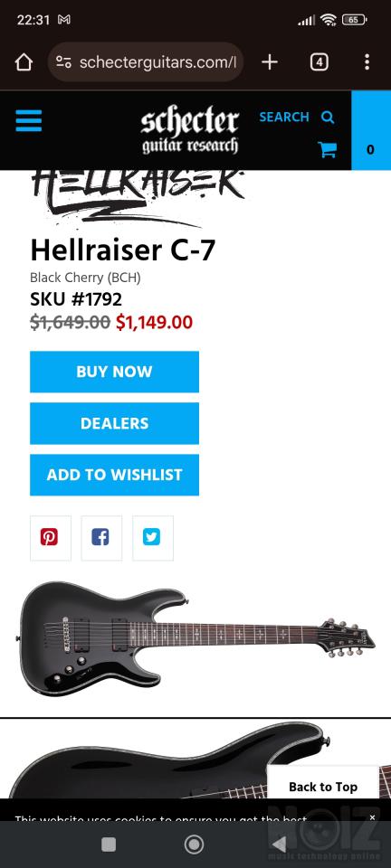Screen dimensions: 391x868
Task: Open the browser three-dot overflow menu
Action: click(x=367, y=62)
